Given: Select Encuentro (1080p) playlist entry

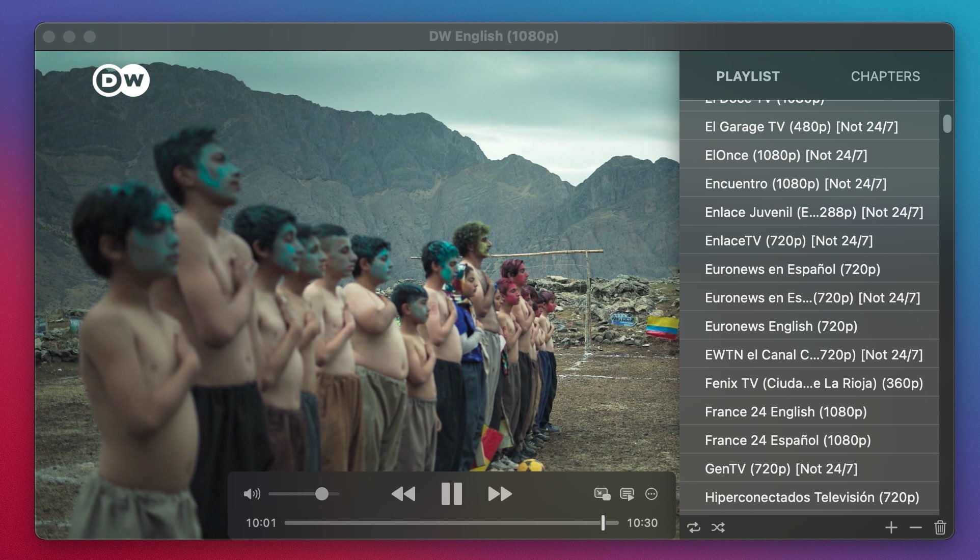Looking at the screenshot, I should tap(809, 183).
